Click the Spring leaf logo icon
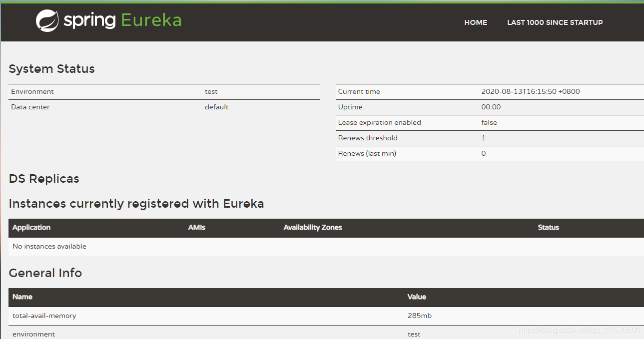Viewport: 644px width, 339px height. pos(47,21)
